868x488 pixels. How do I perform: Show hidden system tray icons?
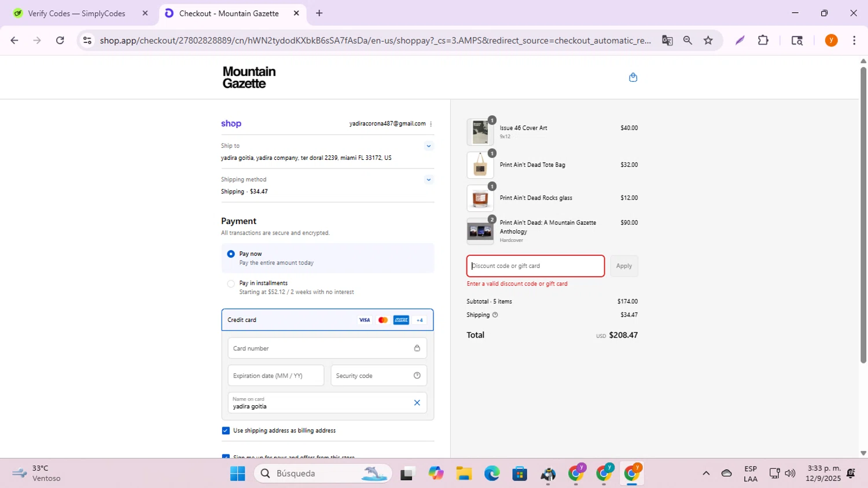coord(706,474)
